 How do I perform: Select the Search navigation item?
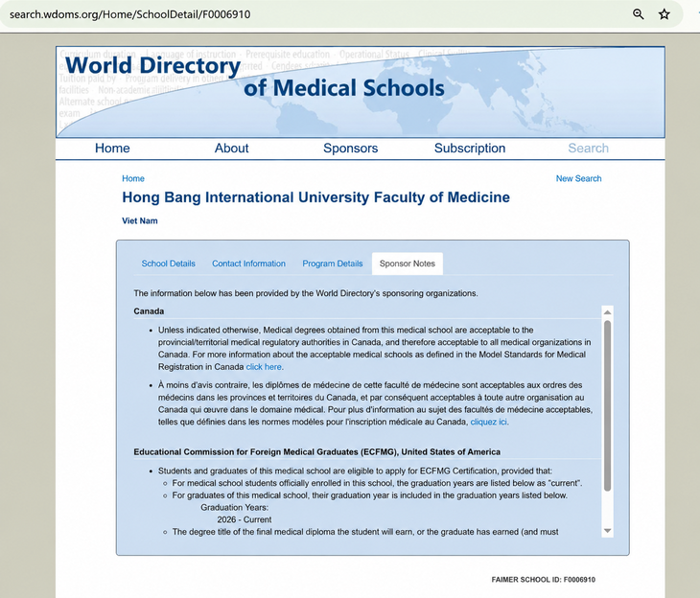(588, 149)
